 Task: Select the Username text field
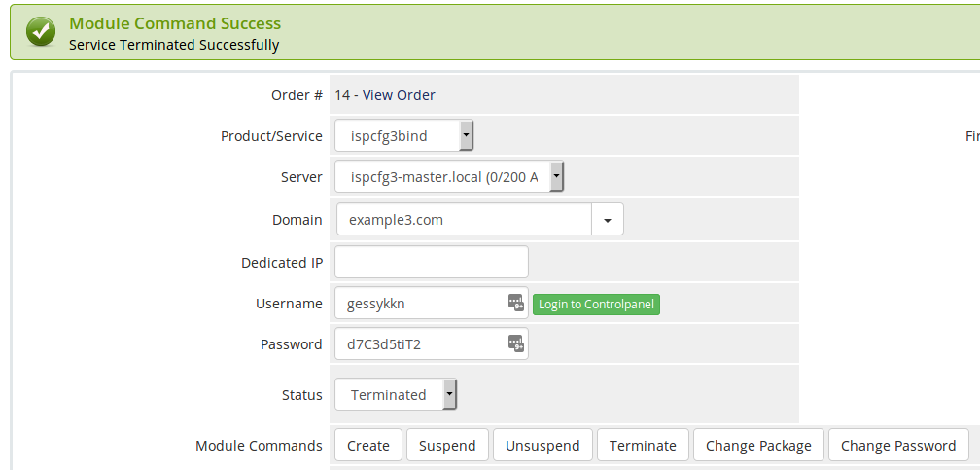coord(432,304)
